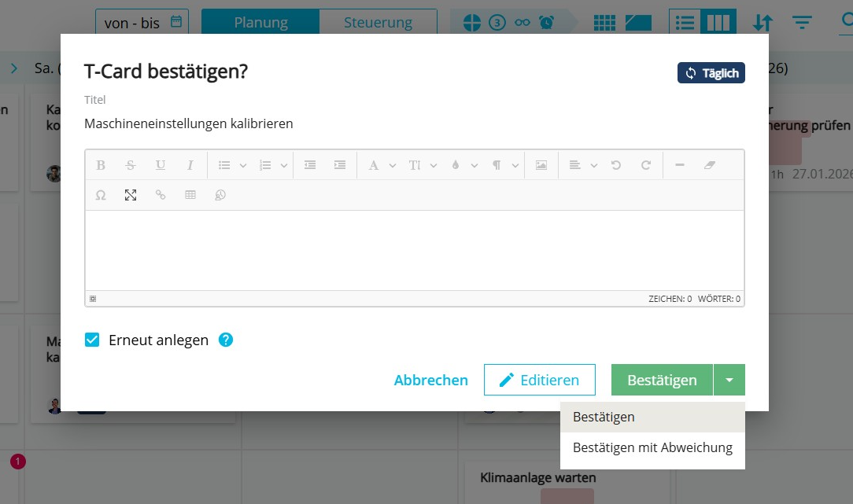Insert a special character (Omega icon)
This screenshot has height=504, width=853.
101,195
